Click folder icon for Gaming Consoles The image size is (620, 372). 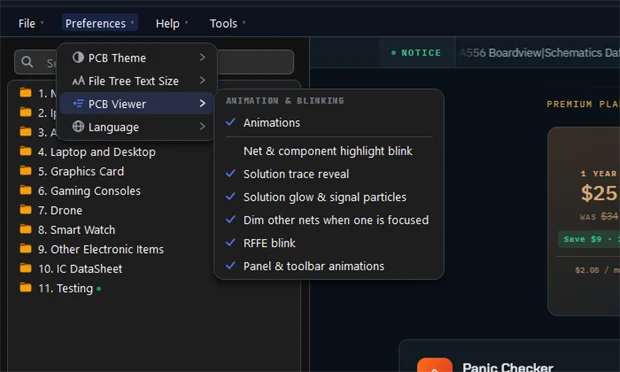[26, 190]
